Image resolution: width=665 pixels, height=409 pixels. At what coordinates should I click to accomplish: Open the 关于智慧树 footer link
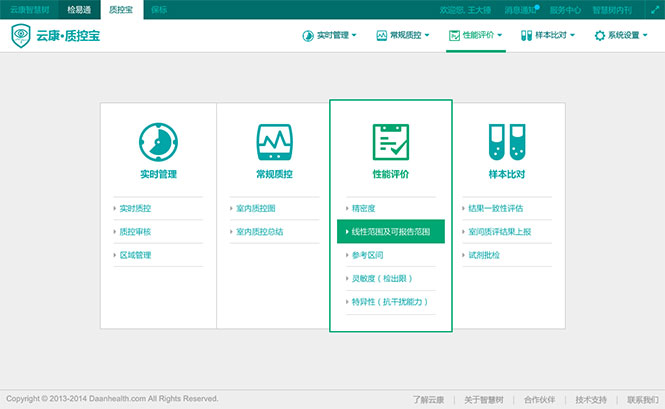click(x=484, y=400)
